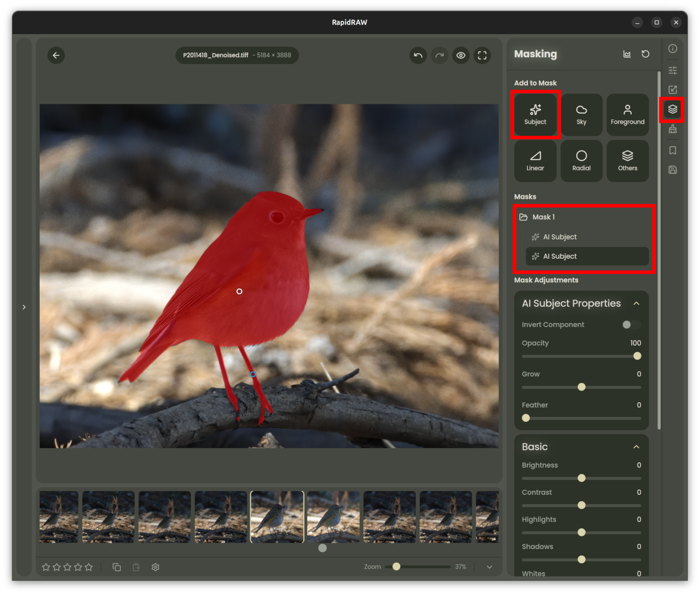
Task: Add a Linear gradient mask
Action: pyautogui.click(x=535, y=161)
